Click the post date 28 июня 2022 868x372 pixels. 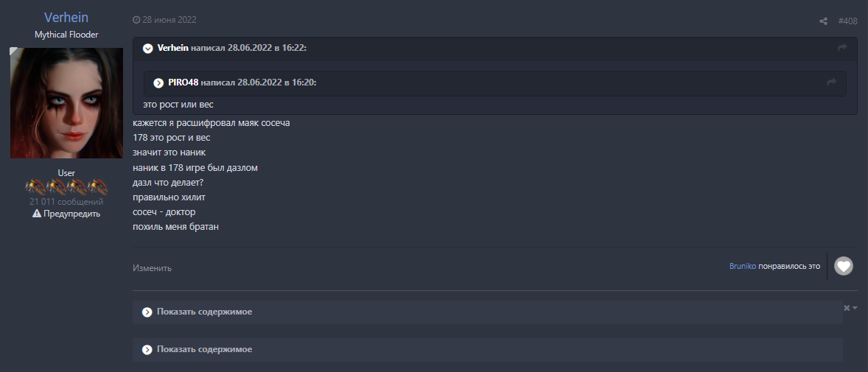169,20
